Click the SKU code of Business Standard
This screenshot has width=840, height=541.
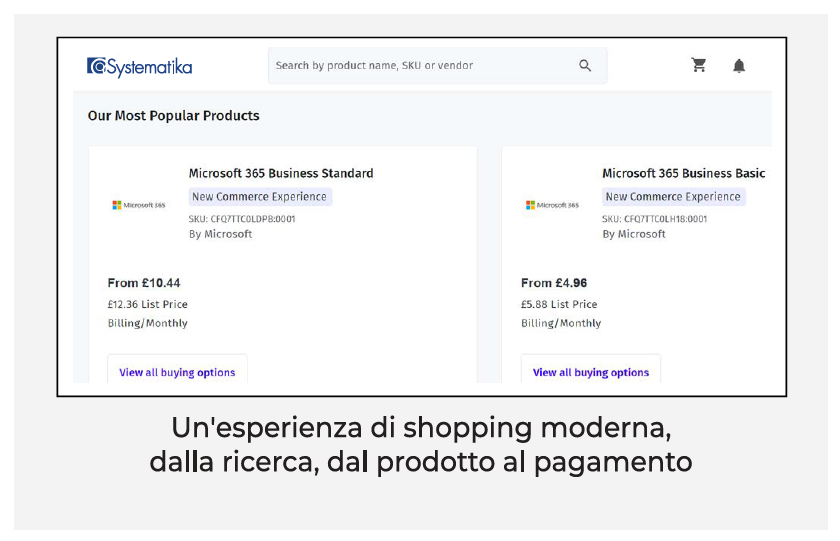click(242, 218)
